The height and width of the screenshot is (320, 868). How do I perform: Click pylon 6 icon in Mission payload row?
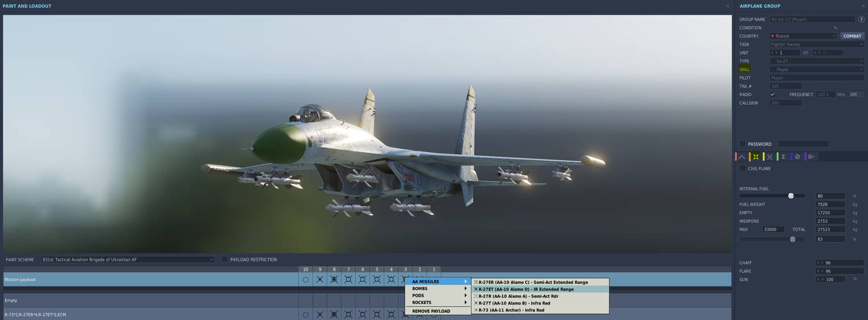coord(363,280)
